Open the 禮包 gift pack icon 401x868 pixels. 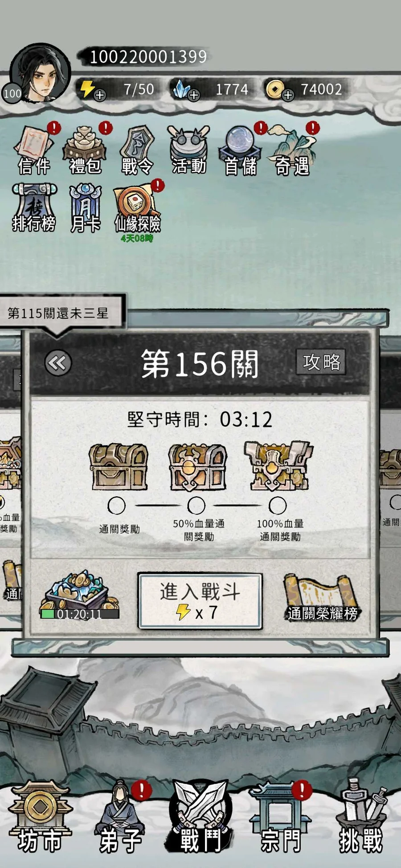pyautogui.click(x=86, y=150)
